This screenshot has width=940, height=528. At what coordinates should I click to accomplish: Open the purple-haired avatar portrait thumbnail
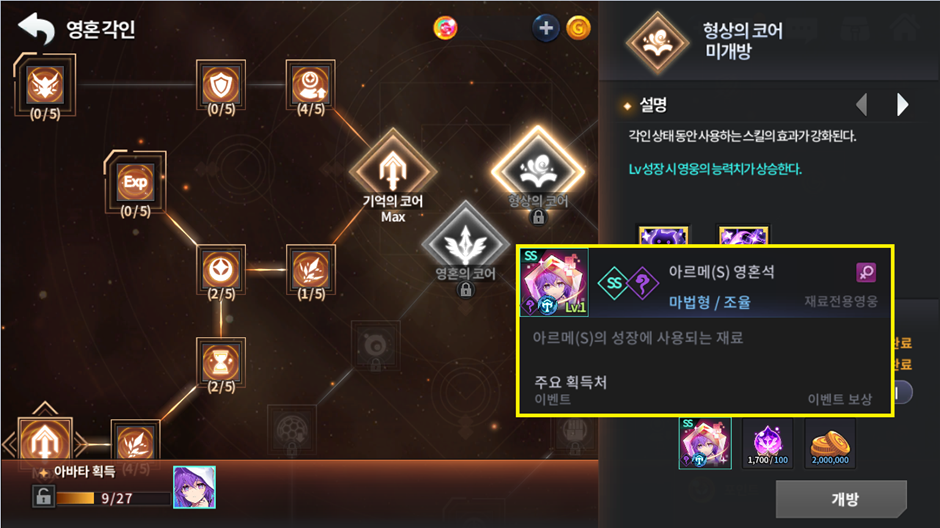[x=194, y=487]
